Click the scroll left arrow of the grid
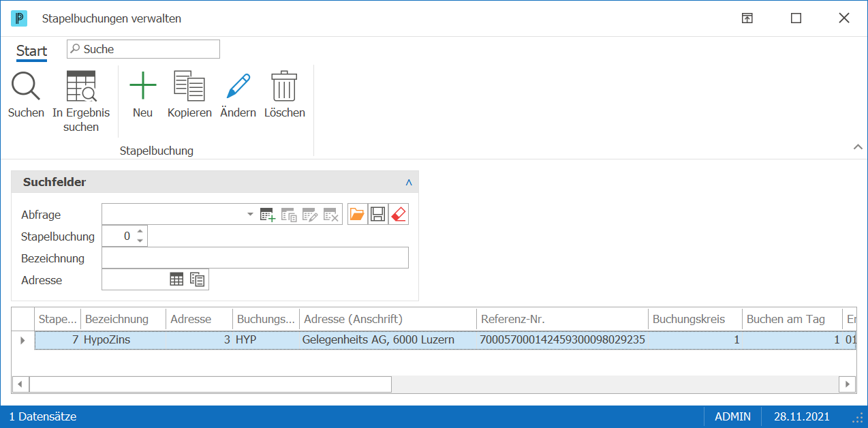Screen dimensions: 868x428 click(x=20, y=384)
